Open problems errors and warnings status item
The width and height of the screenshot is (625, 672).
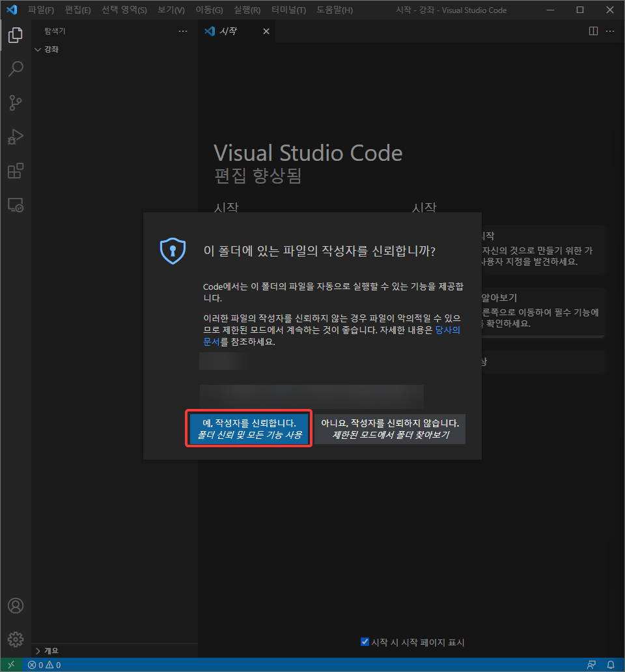(44, 665)
